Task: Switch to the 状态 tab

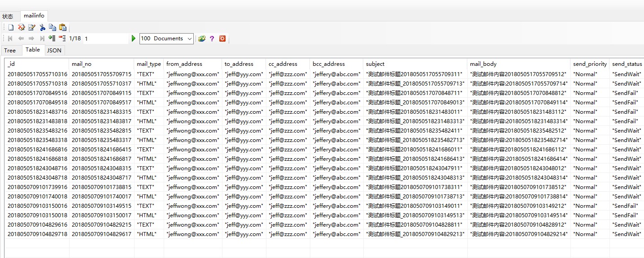Action: pos(8,16)
